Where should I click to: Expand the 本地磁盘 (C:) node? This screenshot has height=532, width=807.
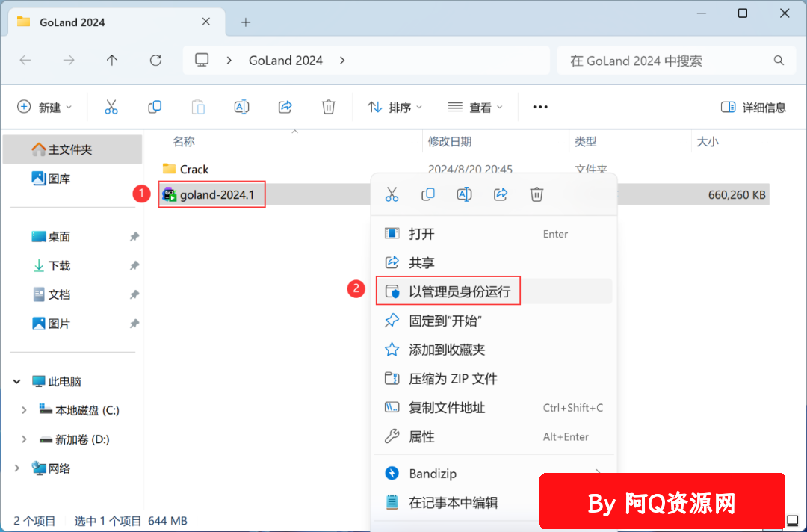(24, 410)
